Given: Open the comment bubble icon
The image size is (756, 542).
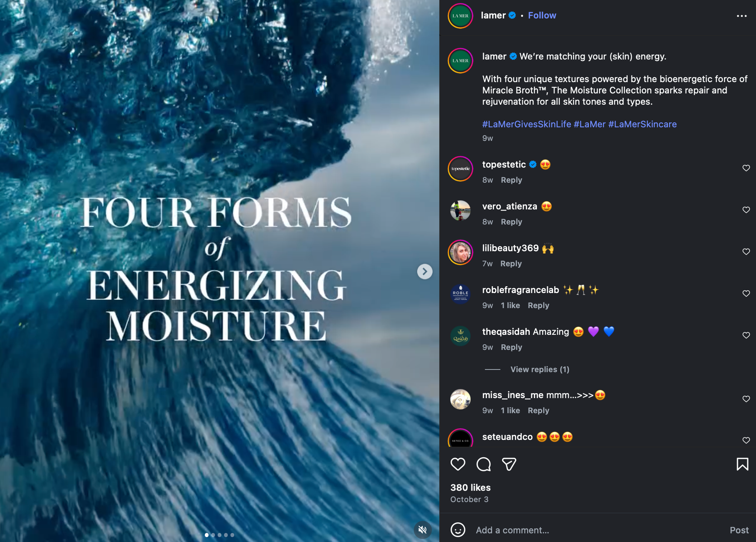Looking at the screenshot, I should (483, 464).
